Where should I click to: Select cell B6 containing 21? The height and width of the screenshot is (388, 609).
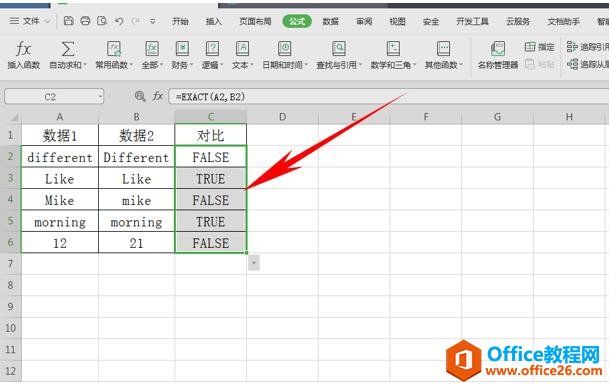click(x=136, y=243)
